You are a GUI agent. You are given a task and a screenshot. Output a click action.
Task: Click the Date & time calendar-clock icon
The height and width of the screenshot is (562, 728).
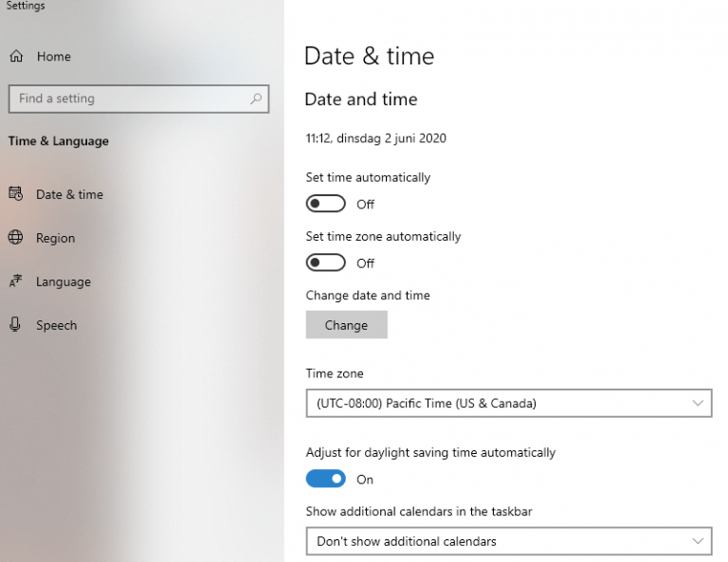16,193
